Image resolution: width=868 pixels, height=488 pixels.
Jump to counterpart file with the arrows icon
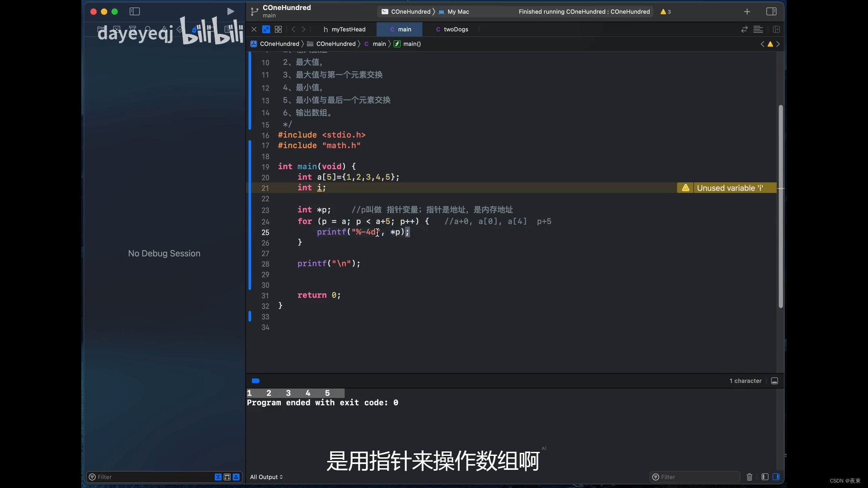pos(744,29)
